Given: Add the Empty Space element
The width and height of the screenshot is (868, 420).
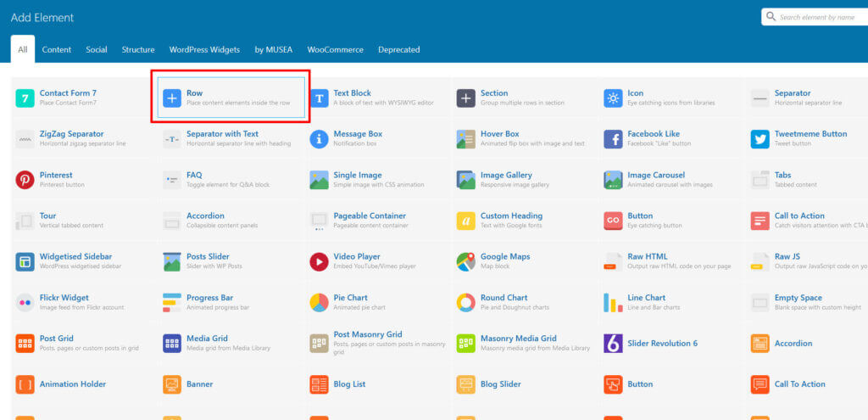Looking at the screenshot, I should tap(807, 303).
